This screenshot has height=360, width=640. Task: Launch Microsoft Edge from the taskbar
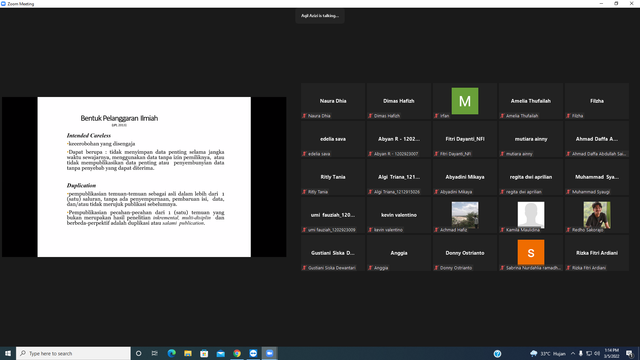pyautogui.click(x=171, y=353)
